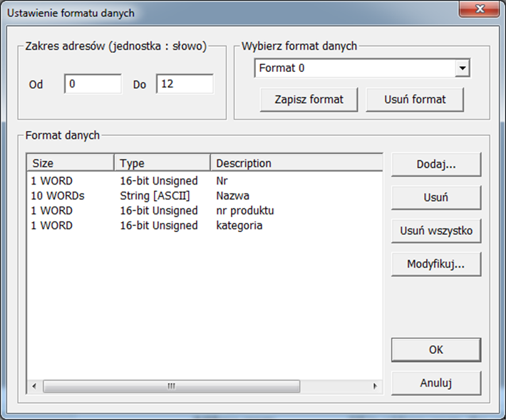Close the Ustawienie formatu danych dialog

point(479,9)
